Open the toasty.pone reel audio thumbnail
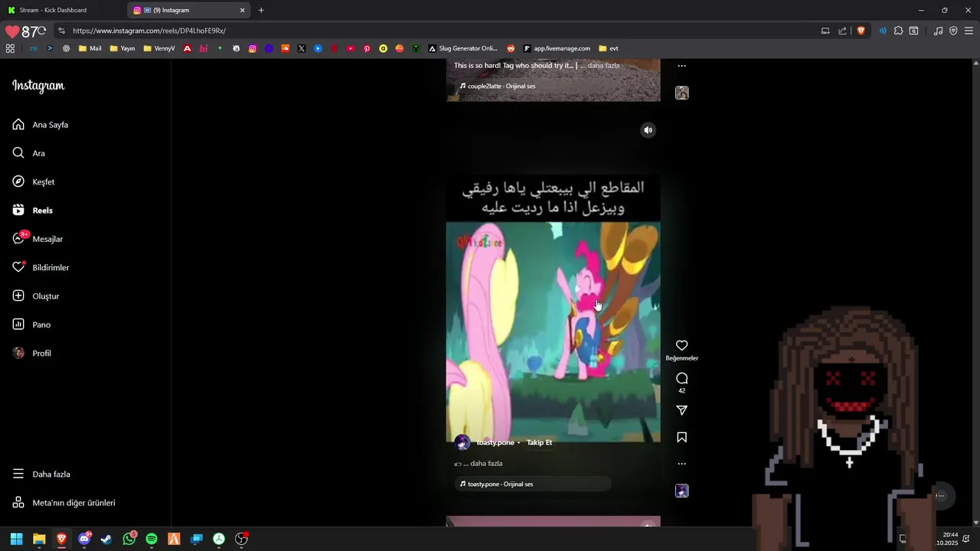980x551 pixels. coord(681,491)
